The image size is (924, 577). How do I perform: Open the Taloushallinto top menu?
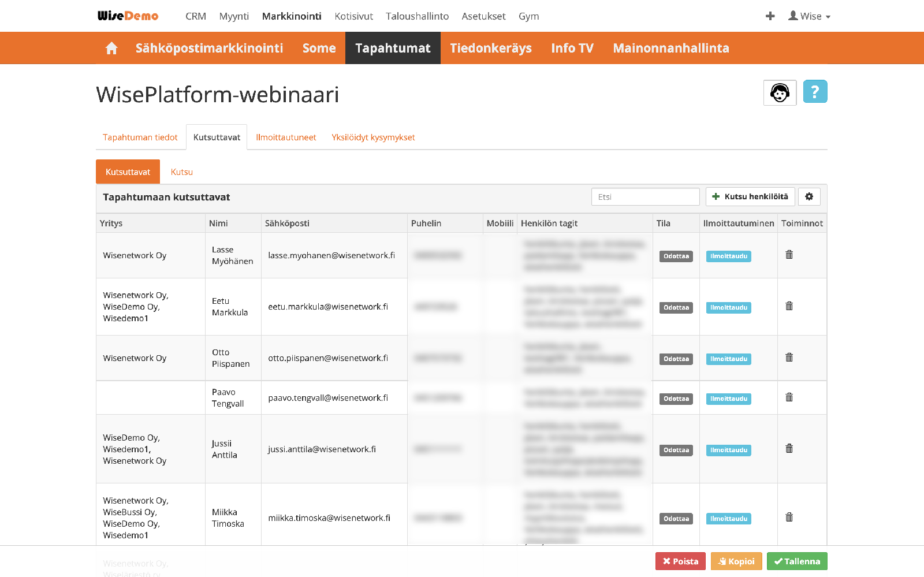coord(417,16)
